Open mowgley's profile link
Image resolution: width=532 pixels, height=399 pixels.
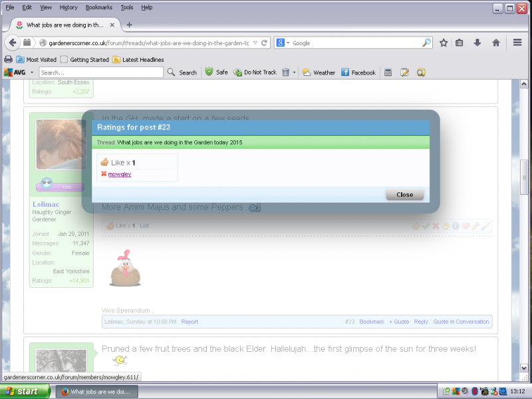click(x=120, y=174)
